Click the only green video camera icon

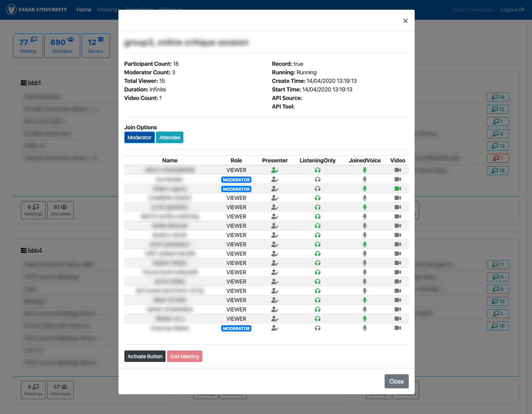tap(398, 189)
